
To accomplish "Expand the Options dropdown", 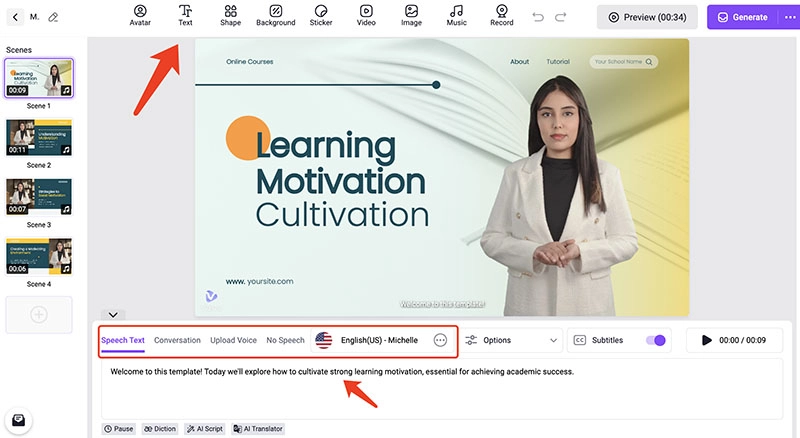I will 511,340.
